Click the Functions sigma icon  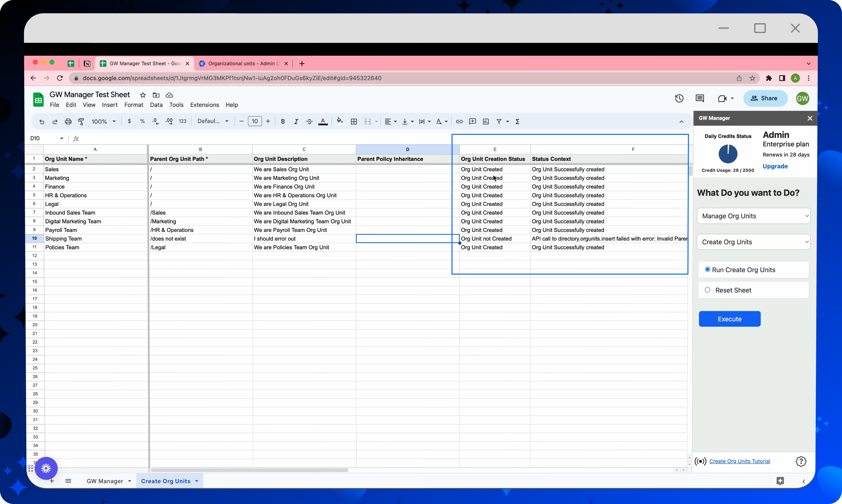pos(517,121)
